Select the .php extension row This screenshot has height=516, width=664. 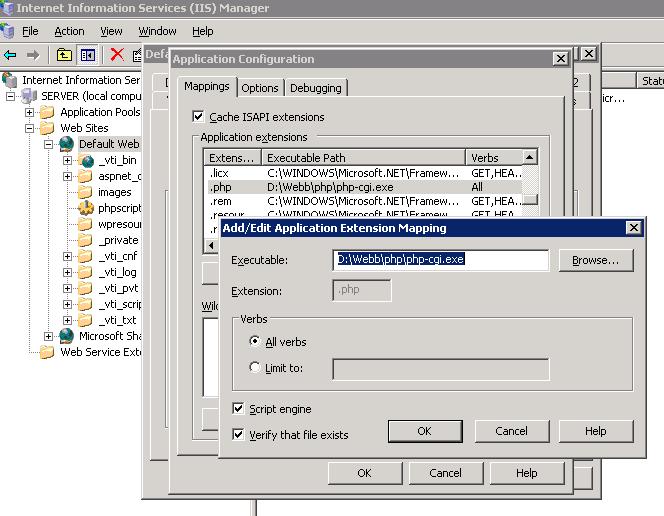364,187
